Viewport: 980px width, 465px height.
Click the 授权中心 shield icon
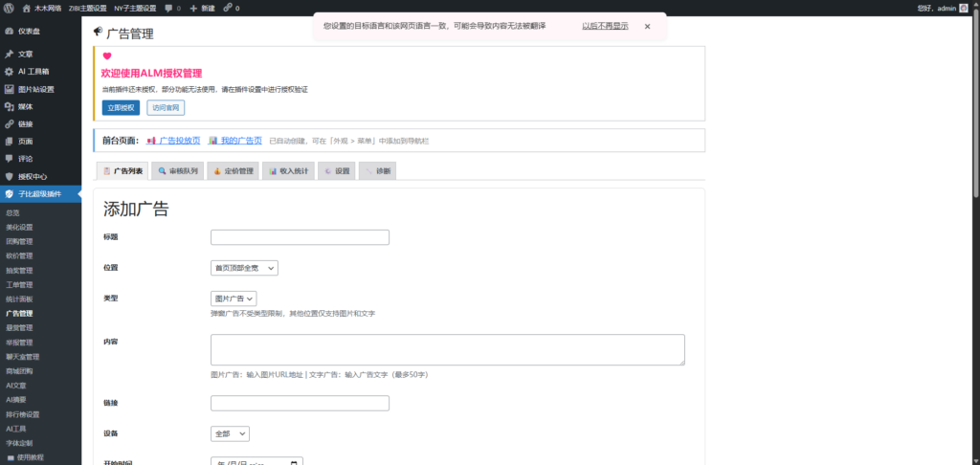[10, 176]
